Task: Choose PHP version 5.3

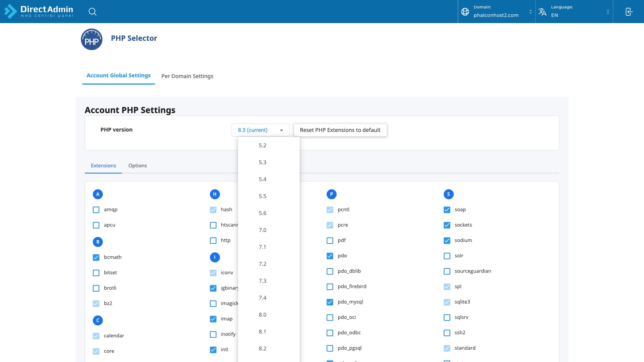Action: (x=269, y=162)
